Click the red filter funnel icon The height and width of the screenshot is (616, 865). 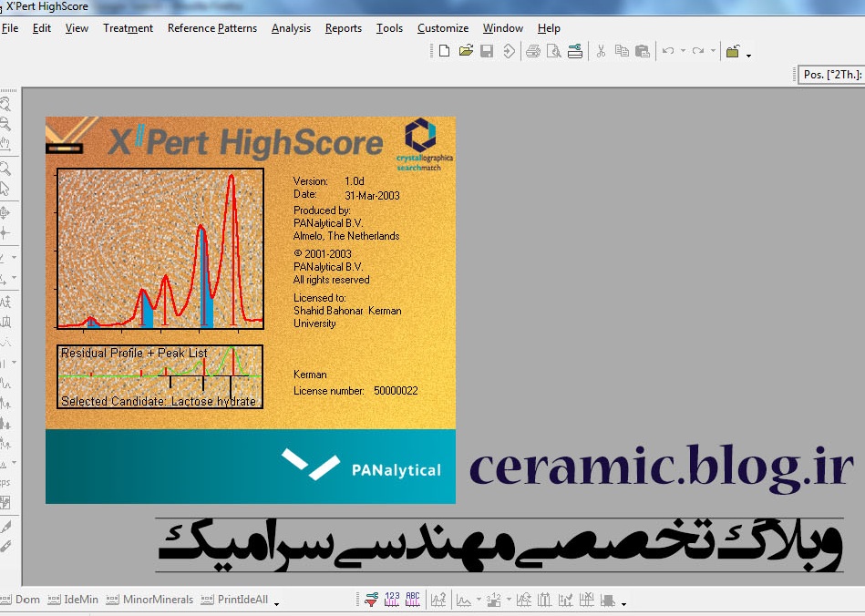371,600
